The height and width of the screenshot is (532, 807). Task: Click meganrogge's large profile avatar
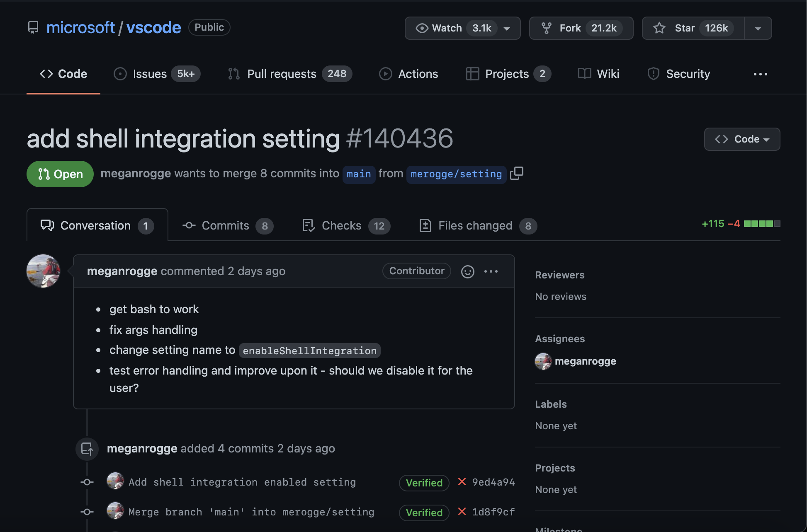(43, 271)
